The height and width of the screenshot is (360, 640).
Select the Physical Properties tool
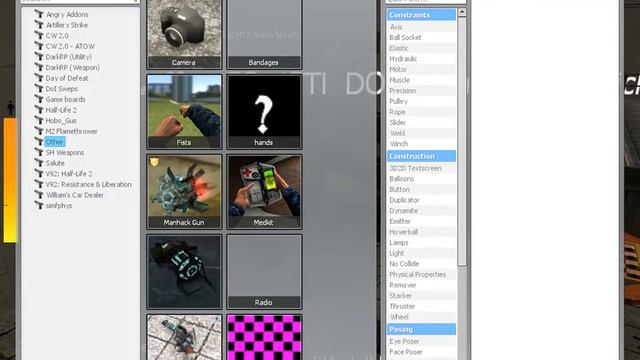[421, 274]
